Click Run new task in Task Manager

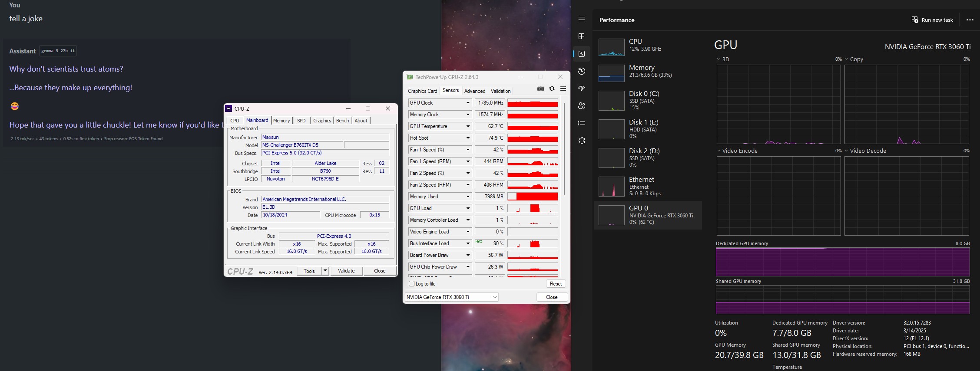coord(932,20)
